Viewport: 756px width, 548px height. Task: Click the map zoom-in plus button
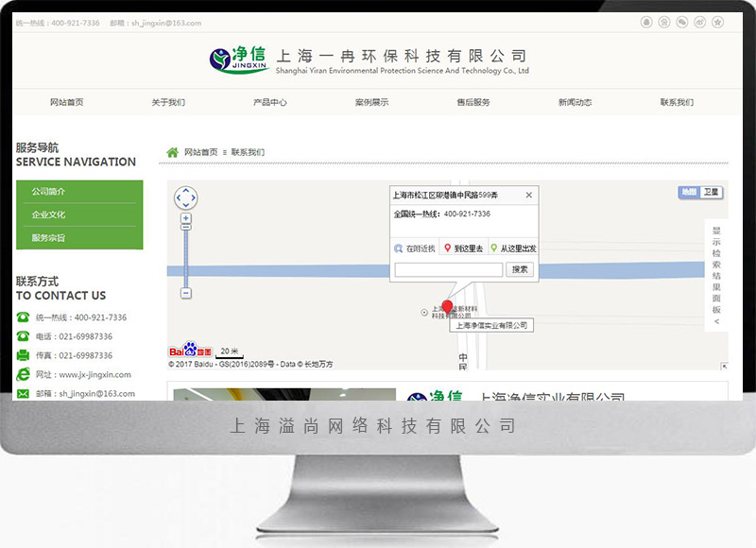click(186, 219)
